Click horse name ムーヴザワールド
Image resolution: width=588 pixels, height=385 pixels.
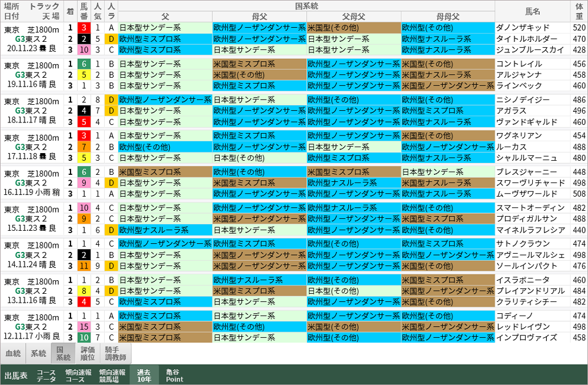point(526,194)
